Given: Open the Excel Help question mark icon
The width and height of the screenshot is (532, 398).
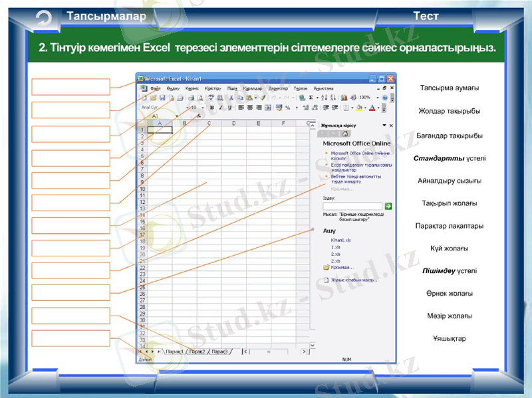Looking at the screenshot, I should point(384,98).
